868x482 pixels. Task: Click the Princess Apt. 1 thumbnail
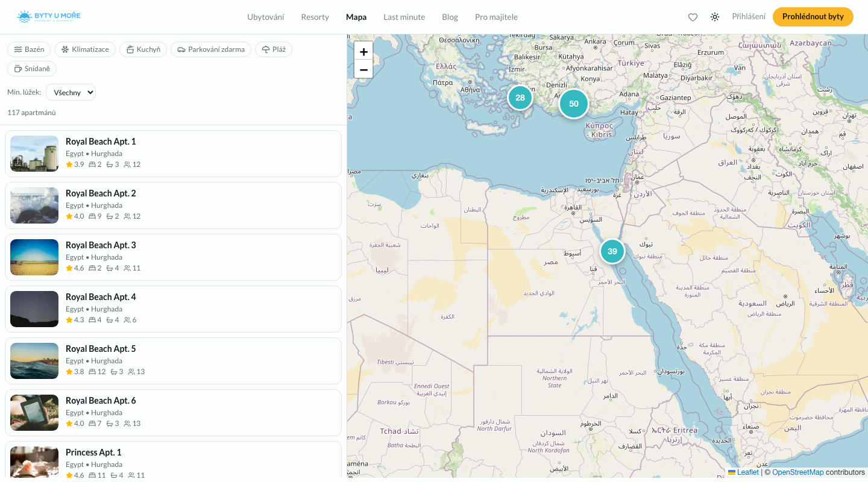34,462
